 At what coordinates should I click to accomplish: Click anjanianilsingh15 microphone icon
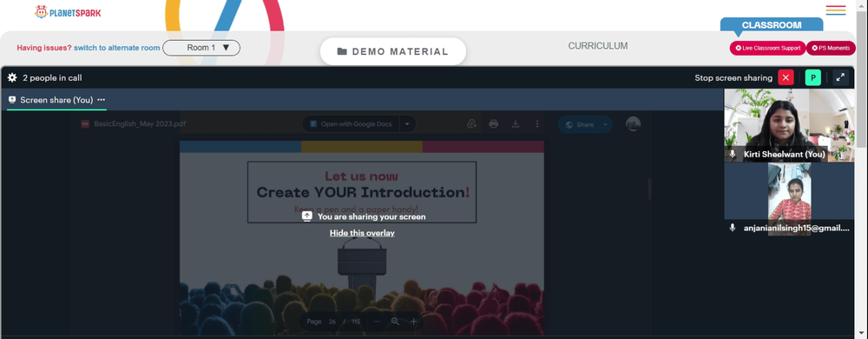[733, 228]
